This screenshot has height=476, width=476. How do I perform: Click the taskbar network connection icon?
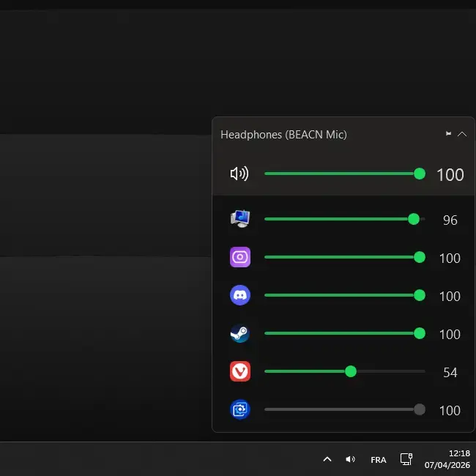pos(406,459)
